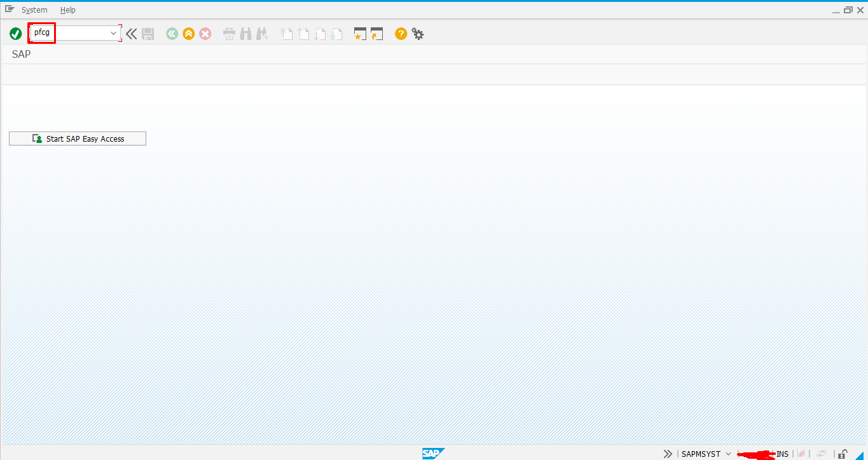Click the red Cancel X icon
The image size is (868, 460).
coord(205,34)
